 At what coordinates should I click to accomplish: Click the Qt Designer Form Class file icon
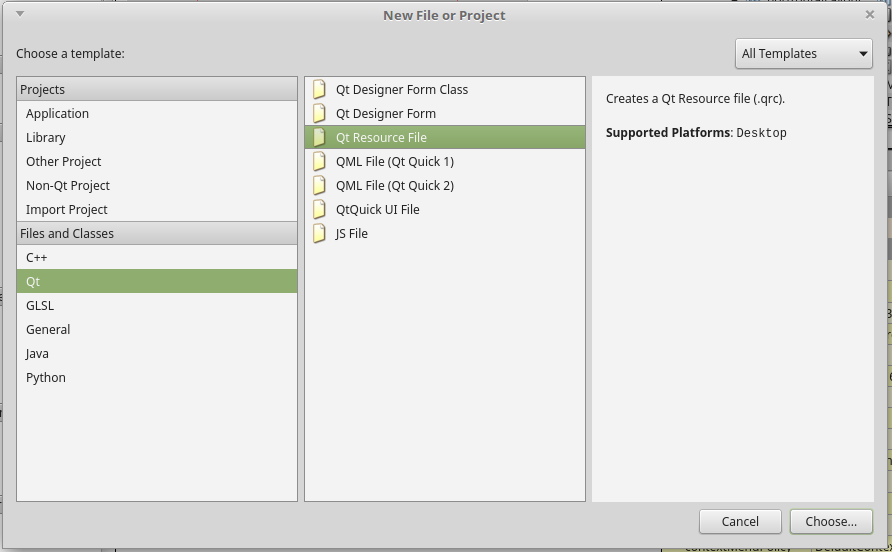click(x=319, y=89)
